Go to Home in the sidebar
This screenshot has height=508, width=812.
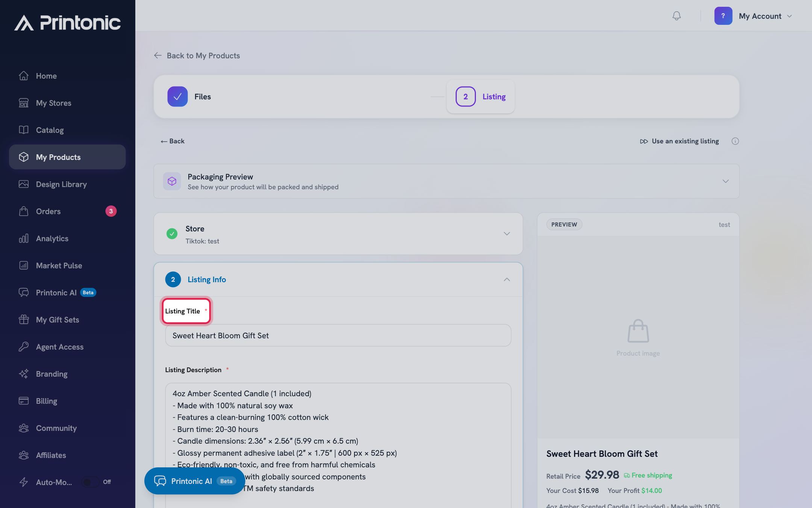click(x=67, y=76)
